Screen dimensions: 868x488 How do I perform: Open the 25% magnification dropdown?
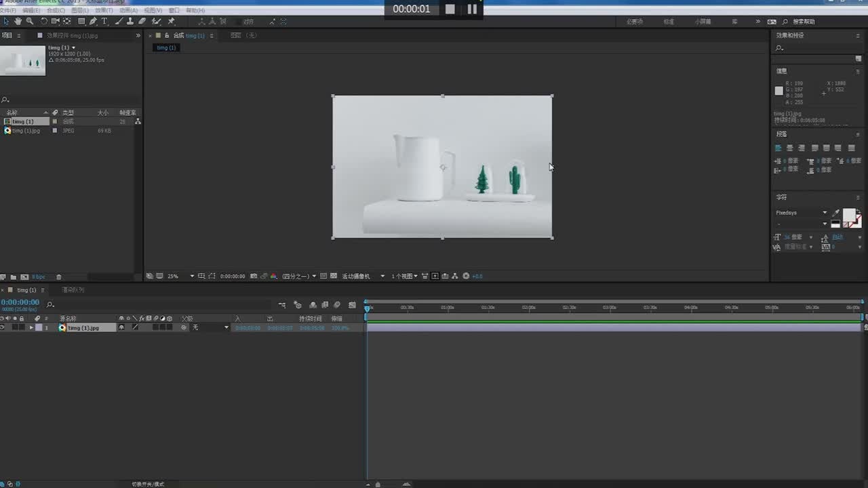(180, 276)
